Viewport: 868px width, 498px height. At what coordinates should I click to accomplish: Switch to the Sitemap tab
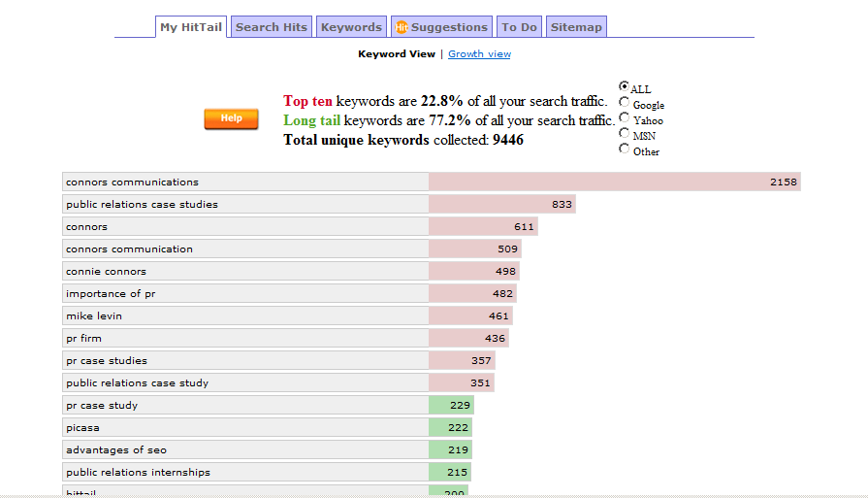[x=576, y=27]
